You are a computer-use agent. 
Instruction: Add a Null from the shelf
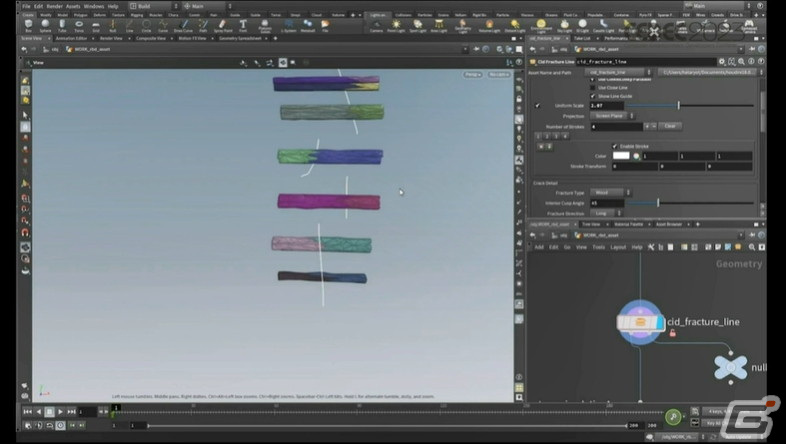(113, 25)
